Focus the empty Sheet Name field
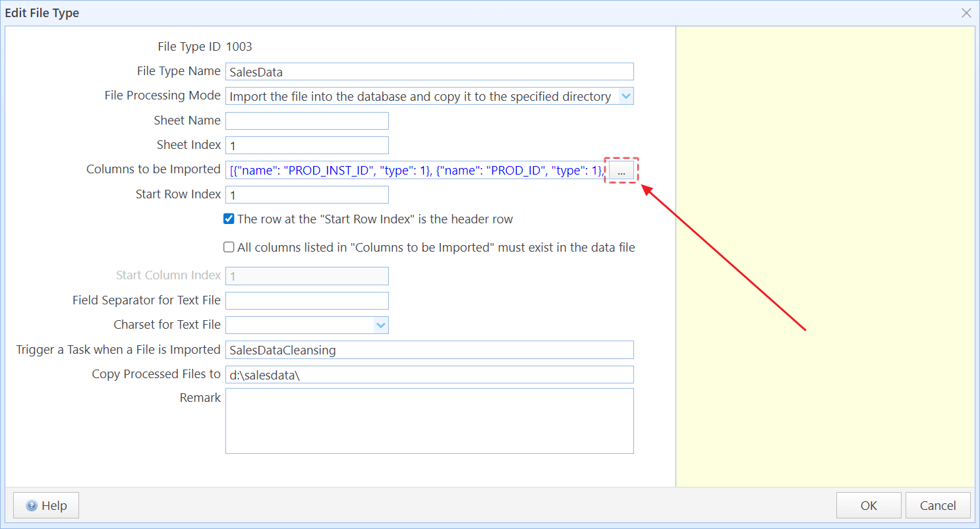Screen dimensions: 980x529 pos(306,121)
